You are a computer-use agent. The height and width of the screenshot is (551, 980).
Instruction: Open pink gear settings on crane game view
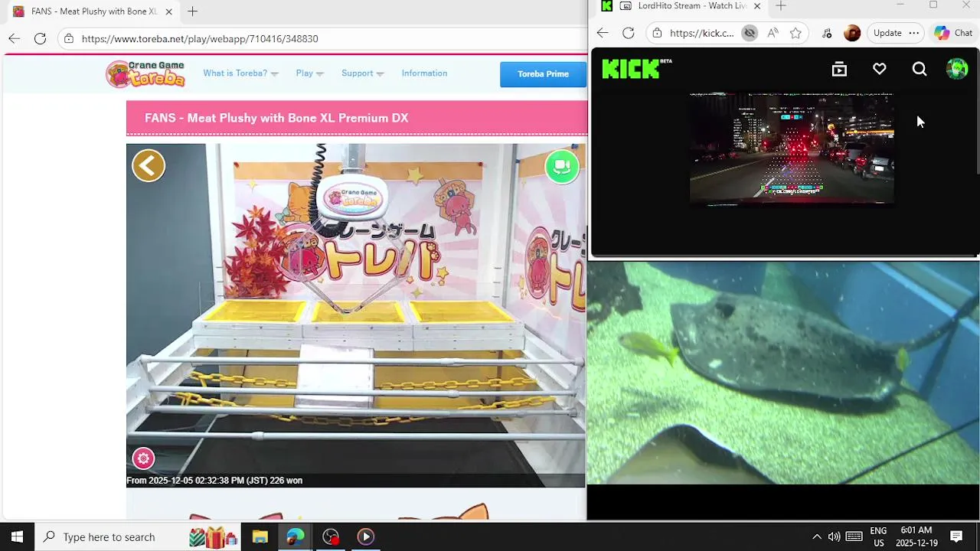(143, 458)
